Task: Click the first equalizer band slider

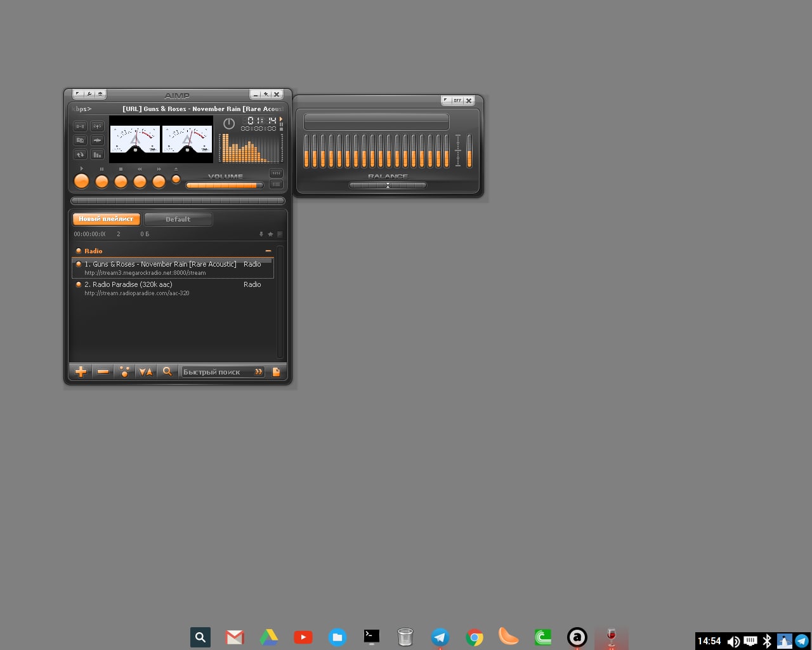Action: (306, 150)
